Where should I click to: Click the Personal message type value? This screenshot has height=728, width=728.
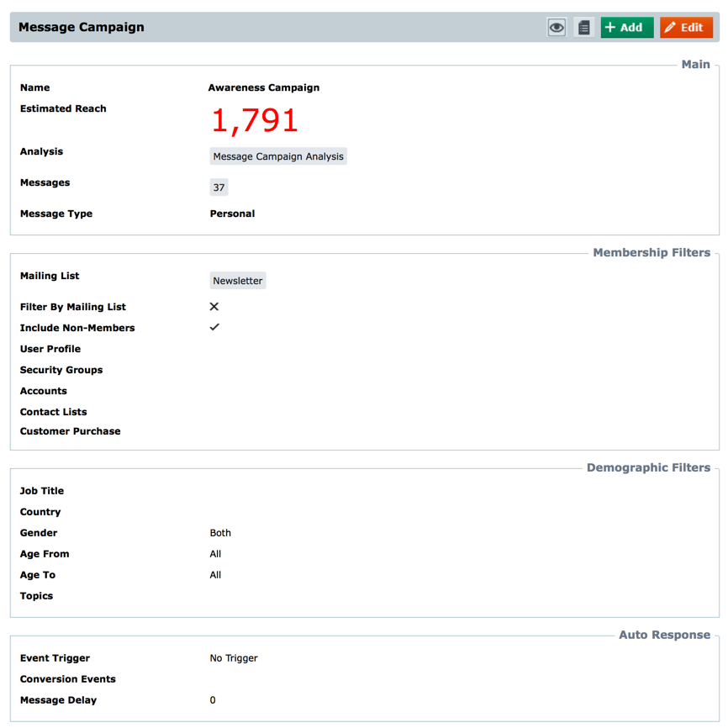coord(232,214)
